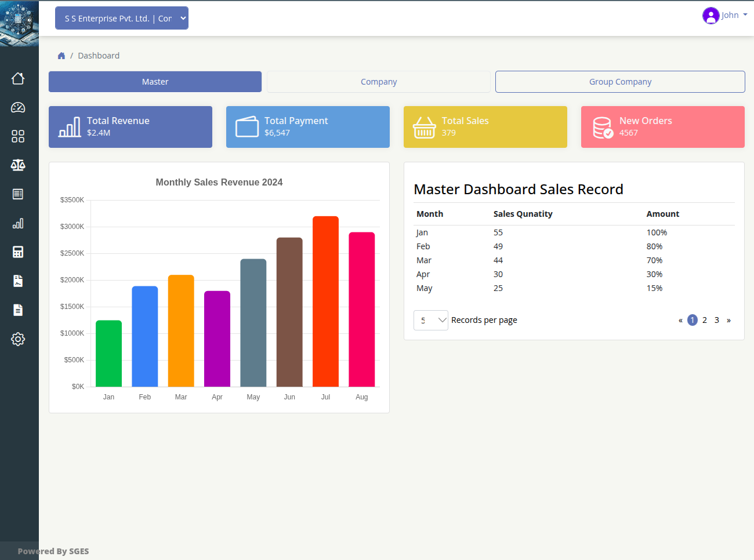Screen dimensions: 754x560
Task: Click the list report sidebar icon
Action: click(18, 194)
